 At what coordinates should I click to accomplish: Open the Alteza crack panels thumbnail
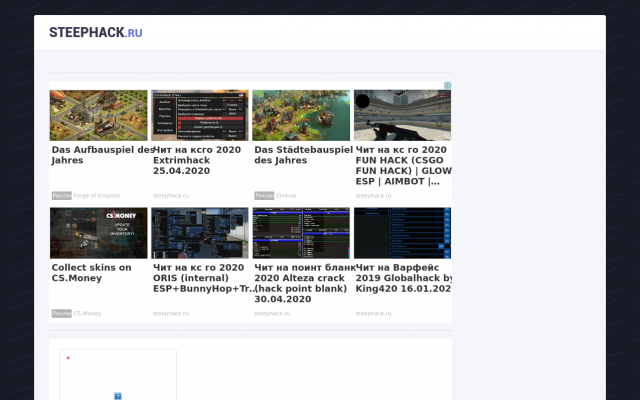[301, 233]
